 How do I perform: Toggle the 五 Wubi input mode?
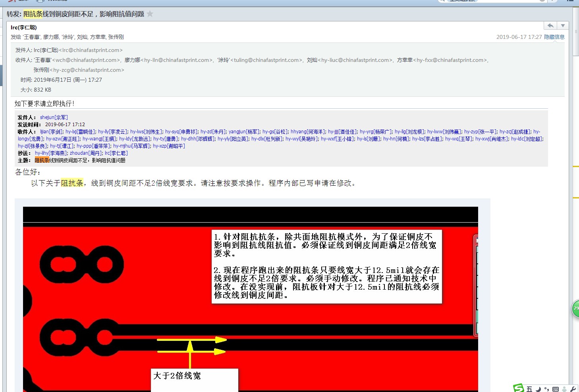pyautogui.click(x=529, y=389)
